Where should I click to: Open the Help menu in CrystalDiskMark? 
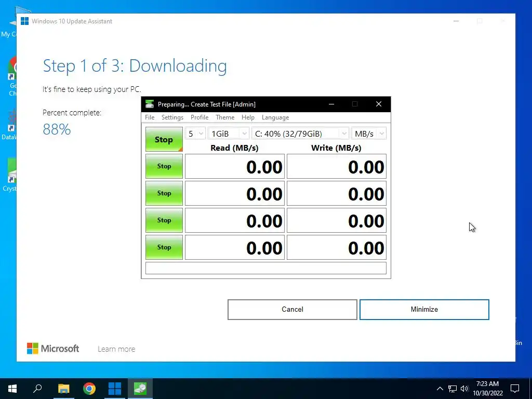coord(248,117)
